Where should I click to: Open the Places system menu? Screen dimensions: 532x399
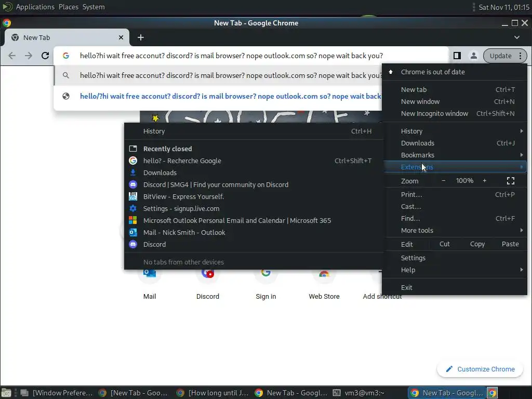pos(68,7)
